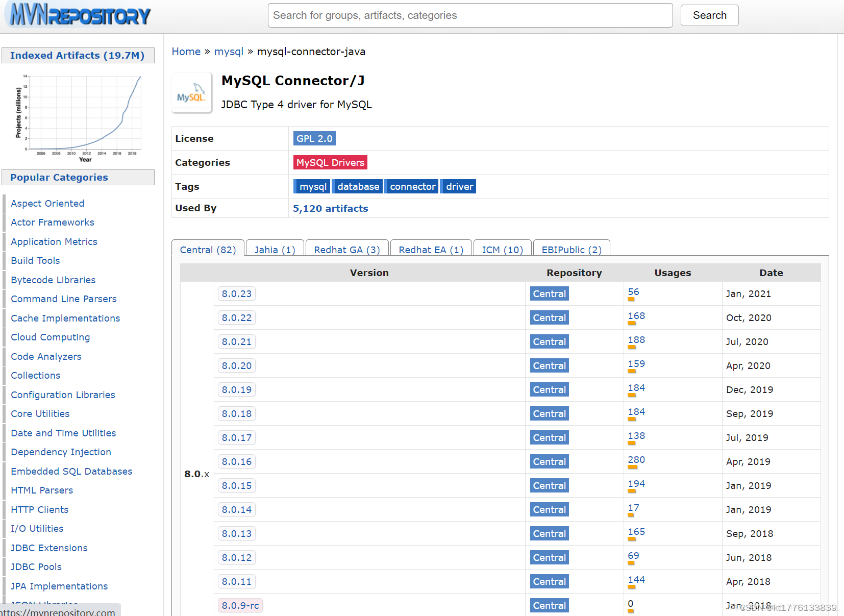Open version 8.0.15
Screen dimensions: 844x616
tap(237, 485)
